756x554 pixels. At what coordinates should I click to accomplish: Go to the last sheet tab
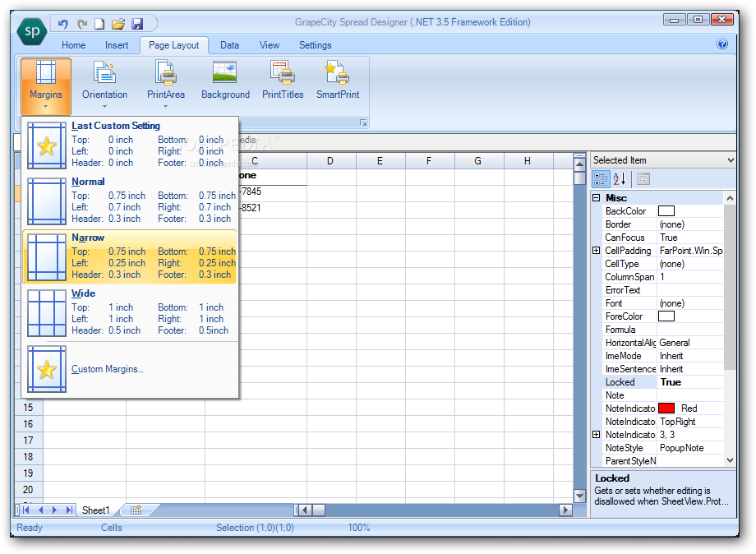[x=69, y=510]
